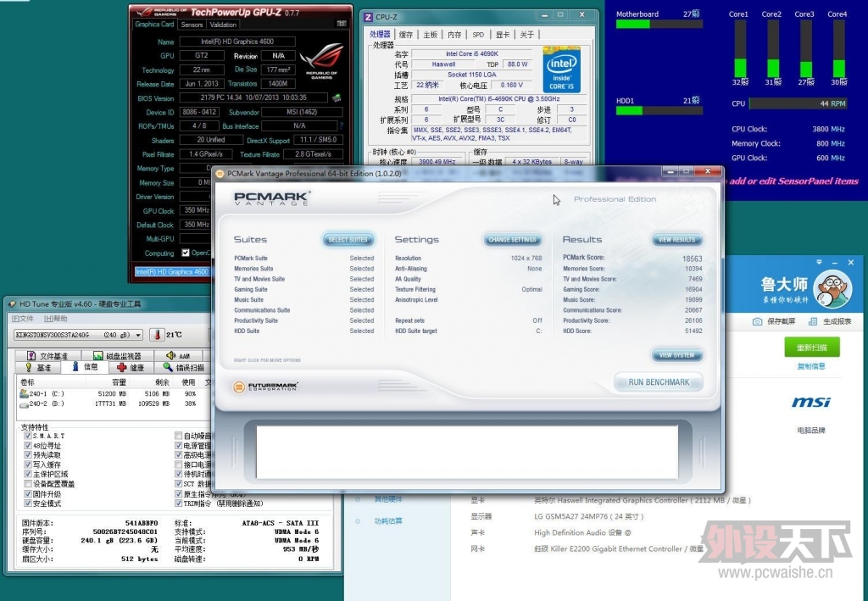
Task: Click the add or edit SensorPanel items link
Action: (793, 181)
